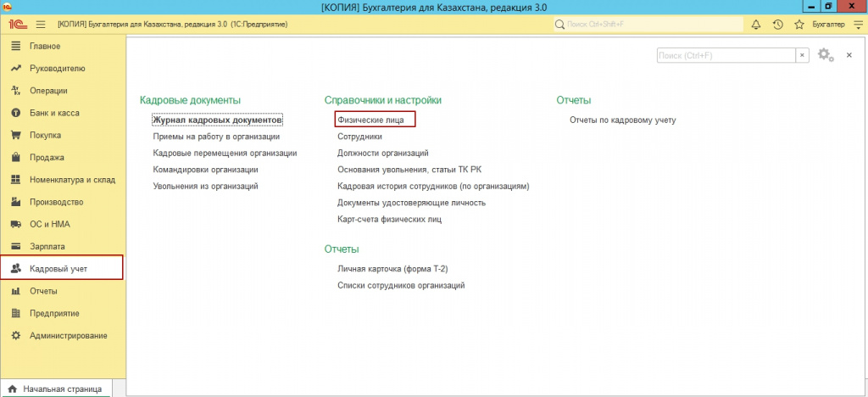Close the section menu panel with the X

point(849,55)
